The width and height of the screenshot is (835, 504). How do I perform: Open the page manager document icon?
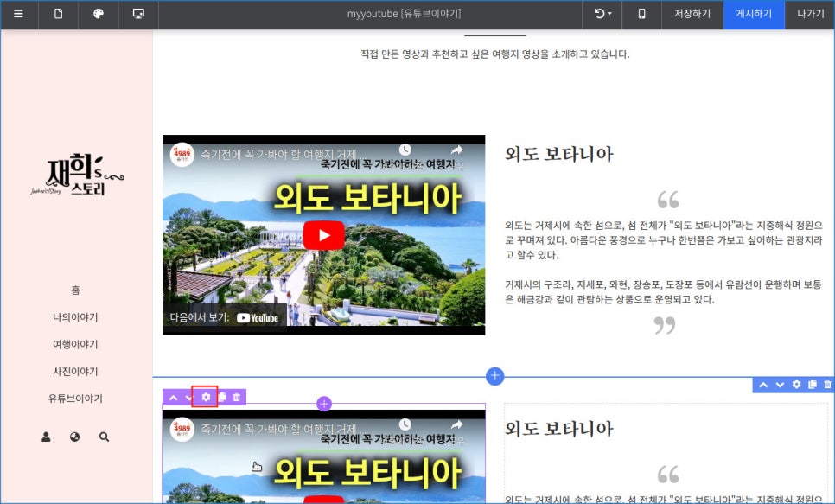[x=59, y=15]
